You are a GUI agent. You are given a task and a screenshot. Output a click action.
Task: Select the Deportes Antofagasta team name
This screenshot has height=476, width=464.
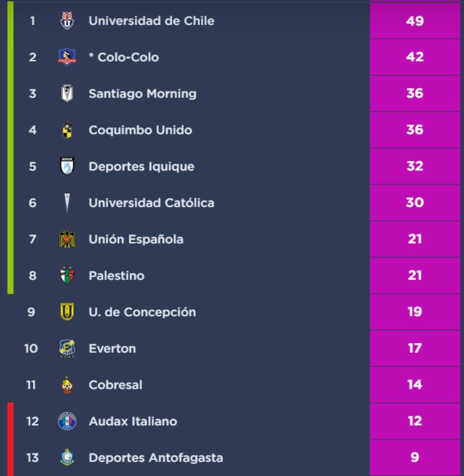coord(155,457)
